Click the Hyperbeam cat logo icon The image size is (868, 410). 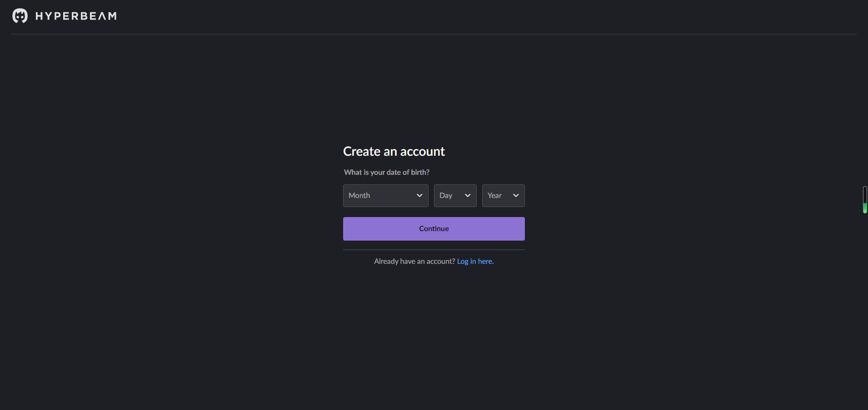(20, 16)
